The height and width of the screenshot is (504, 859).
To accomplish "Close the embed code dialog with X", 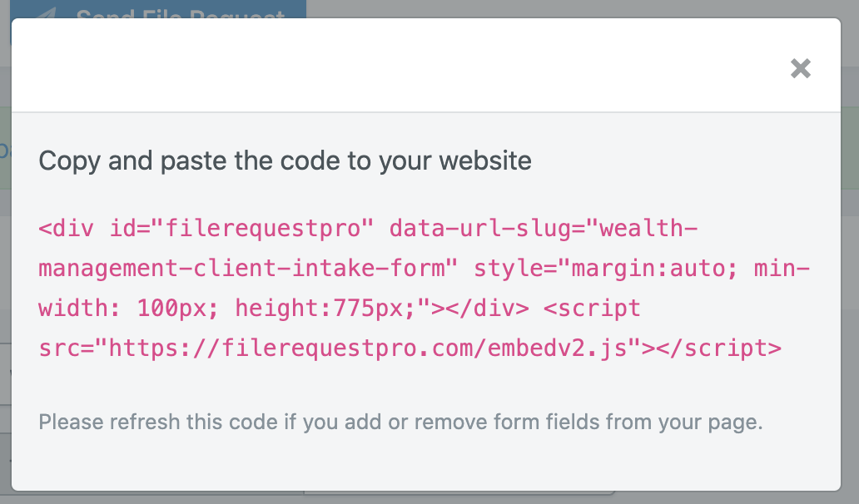I will pos(801,68).
